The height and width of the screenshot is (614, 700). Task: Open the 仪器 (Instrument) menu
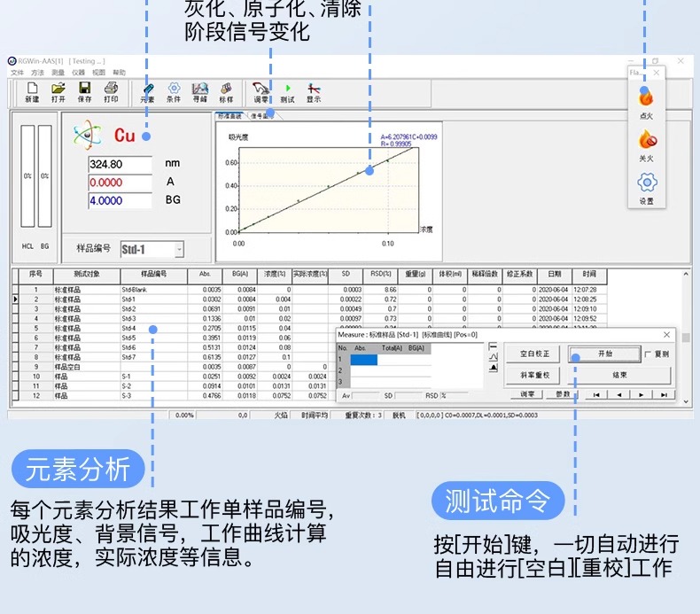point(79,72)
